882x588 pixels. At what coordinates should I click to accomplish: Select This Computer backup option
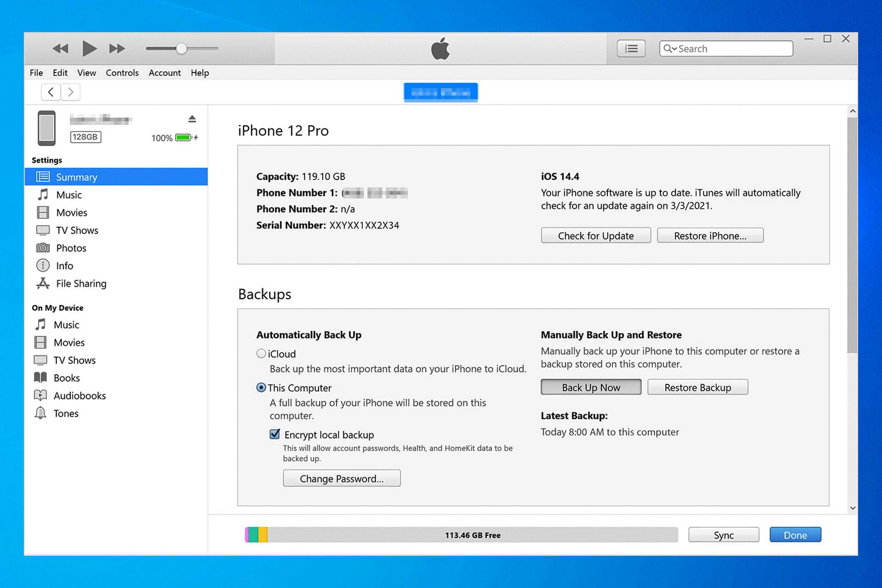click(x=261, y=388)
